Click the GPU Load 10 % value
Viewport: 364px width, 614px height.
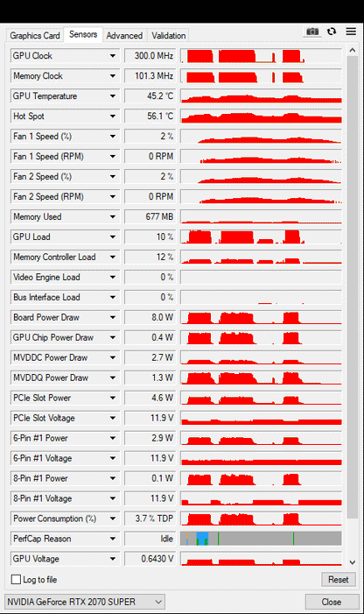(150, 236)
